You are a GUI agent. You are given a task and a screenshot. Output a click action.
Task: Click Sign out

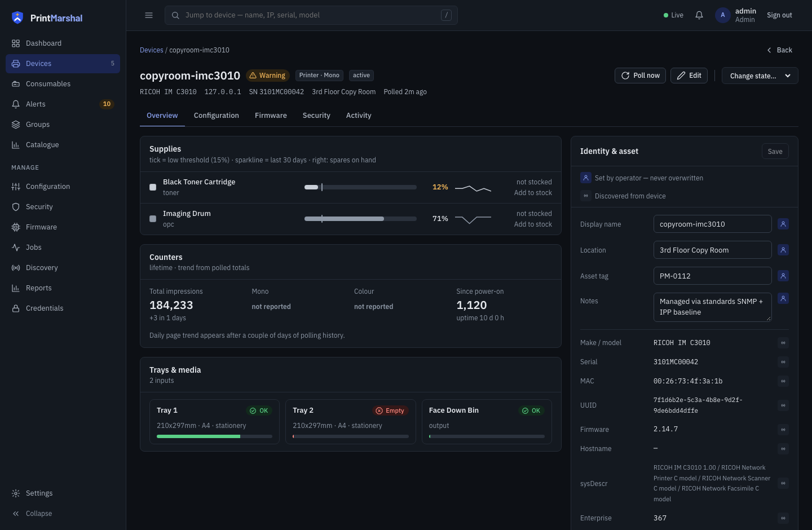[x=779, y=15]
